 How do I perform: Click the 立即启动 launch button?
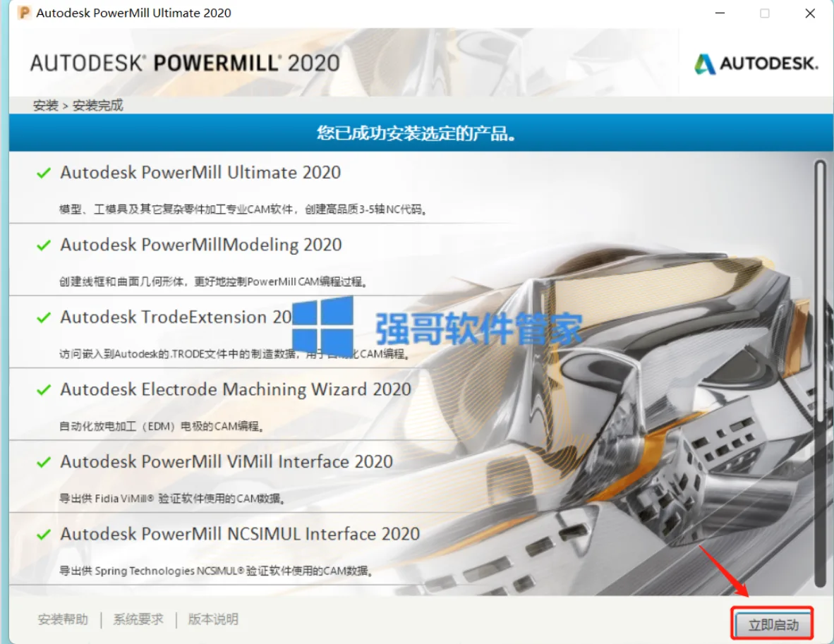773,624
